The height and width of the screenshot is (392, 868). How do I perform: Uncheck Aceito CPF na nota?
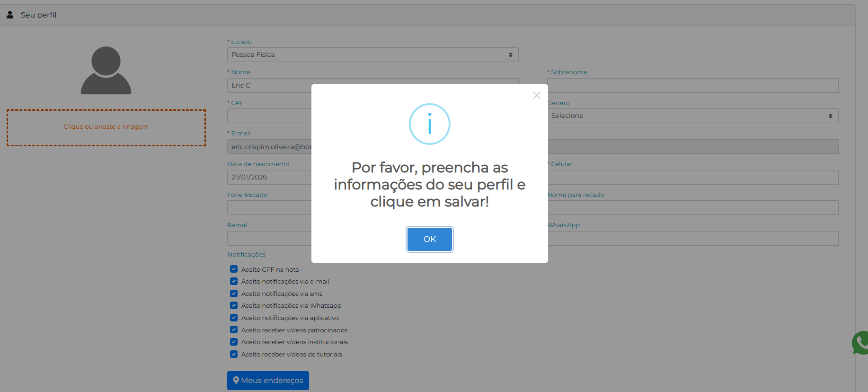point(234,269)
